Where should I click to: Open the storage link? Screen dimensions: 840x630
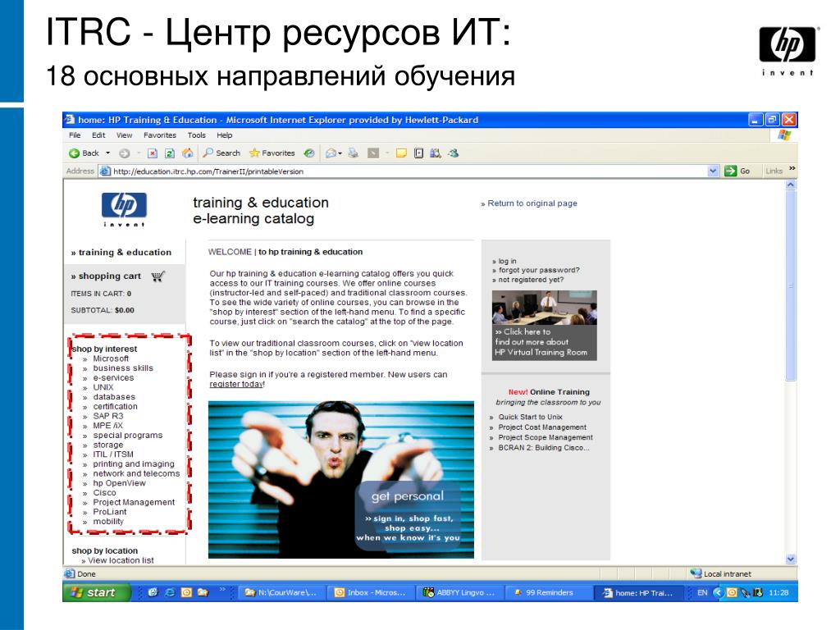(x=108, y=445)
